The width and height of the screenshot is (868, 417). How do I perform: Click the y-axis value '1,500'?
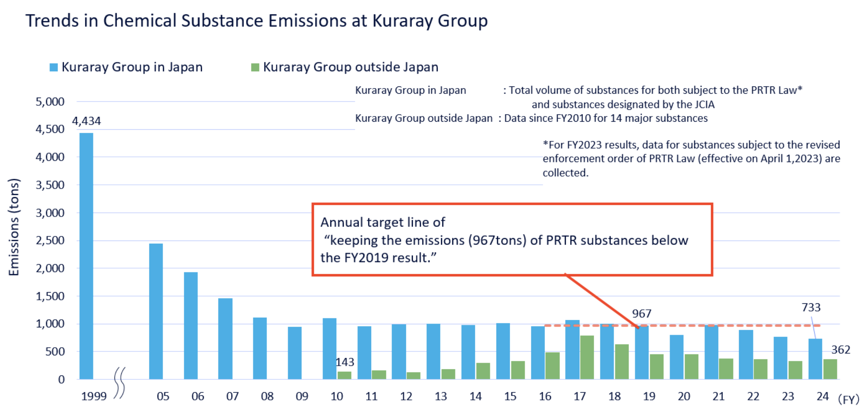tap(50, 297)
